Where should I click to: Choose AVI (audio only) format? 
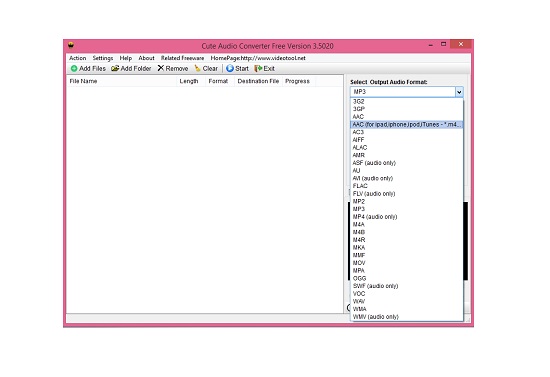pos(407,179)
